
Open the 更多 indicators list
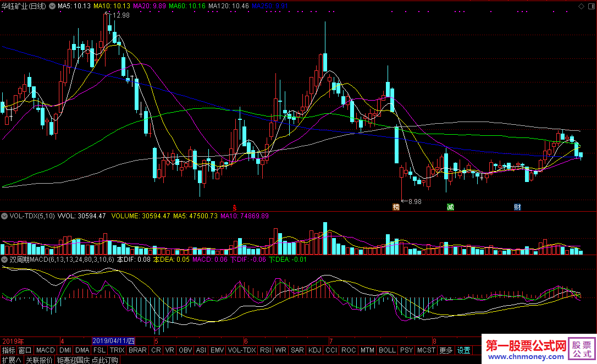[x=446, y=350]
